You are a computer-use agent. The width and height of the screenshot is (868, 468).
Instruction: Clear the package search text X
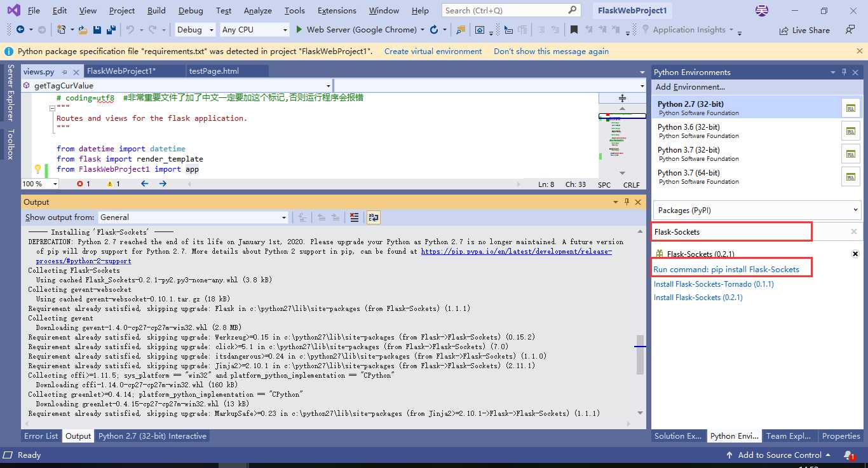click(x=853, y=232)
